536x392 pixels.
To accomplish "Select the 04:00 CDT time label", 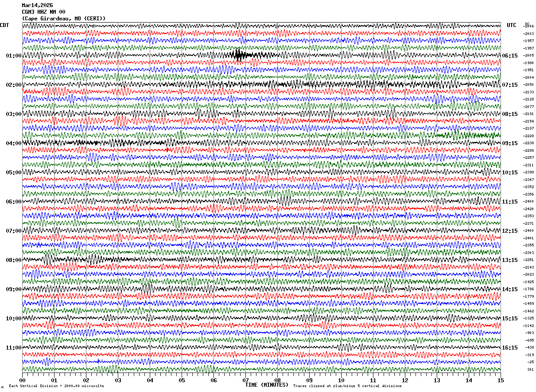I will (x=13, y=143).
